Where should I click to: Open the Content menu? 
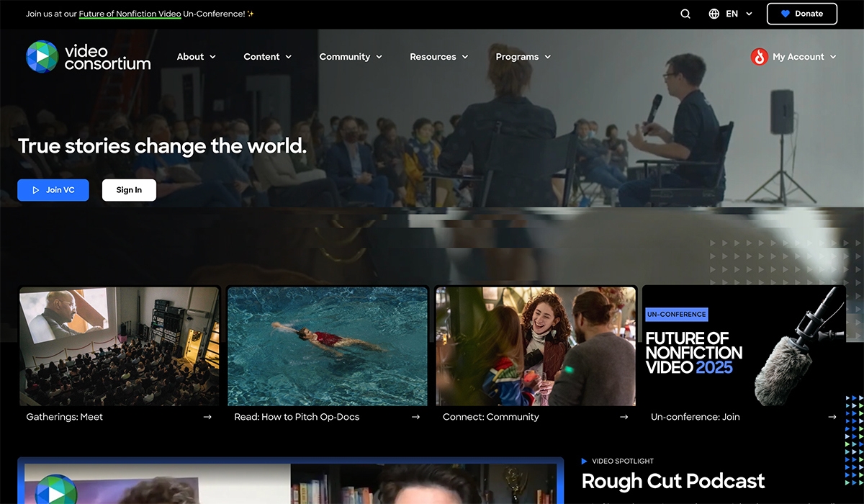[267, 57]
